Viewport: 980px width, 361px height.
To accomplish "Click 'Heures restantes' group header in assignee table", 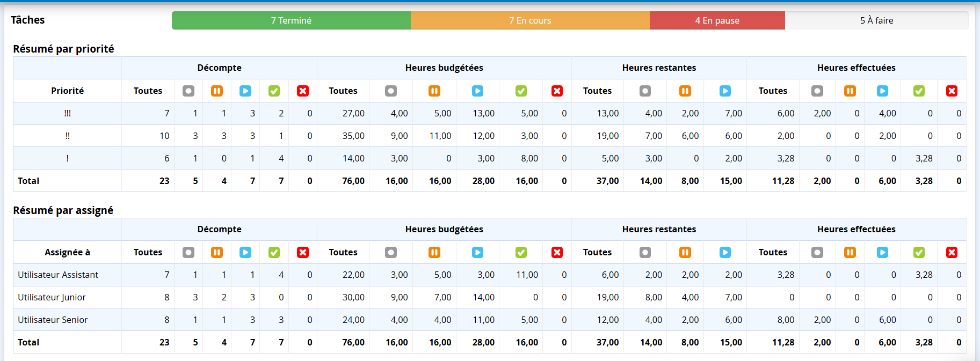I will click(x=659, y=229).
